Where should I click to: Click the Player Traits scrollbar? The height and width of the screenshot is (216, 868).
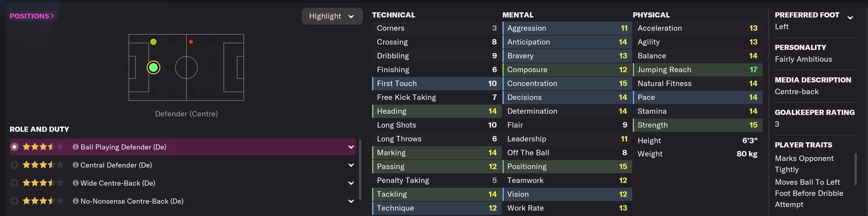tap(855, 169)
